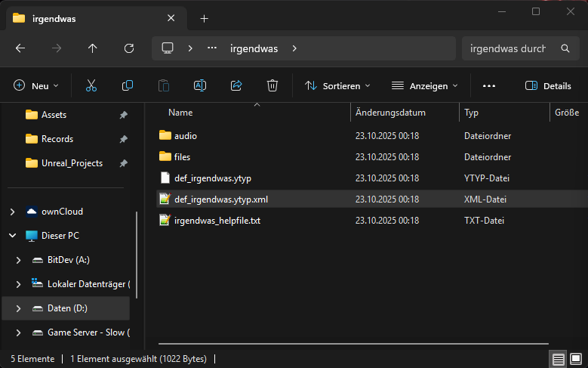Go back to previous folder
588x368 pixels.
[x=20, y=48]
